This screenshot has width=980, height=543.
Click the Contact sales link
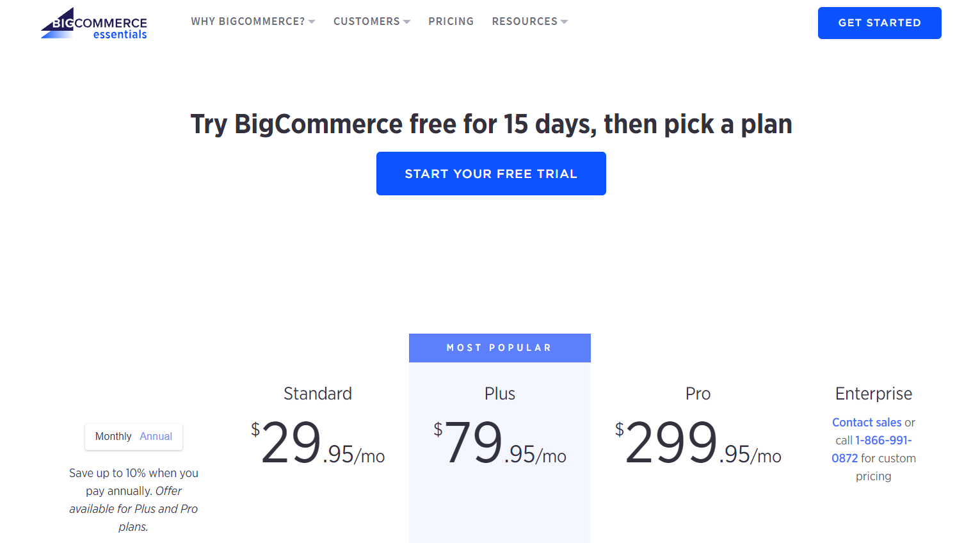pyautogui.click(x=867, y=423)
